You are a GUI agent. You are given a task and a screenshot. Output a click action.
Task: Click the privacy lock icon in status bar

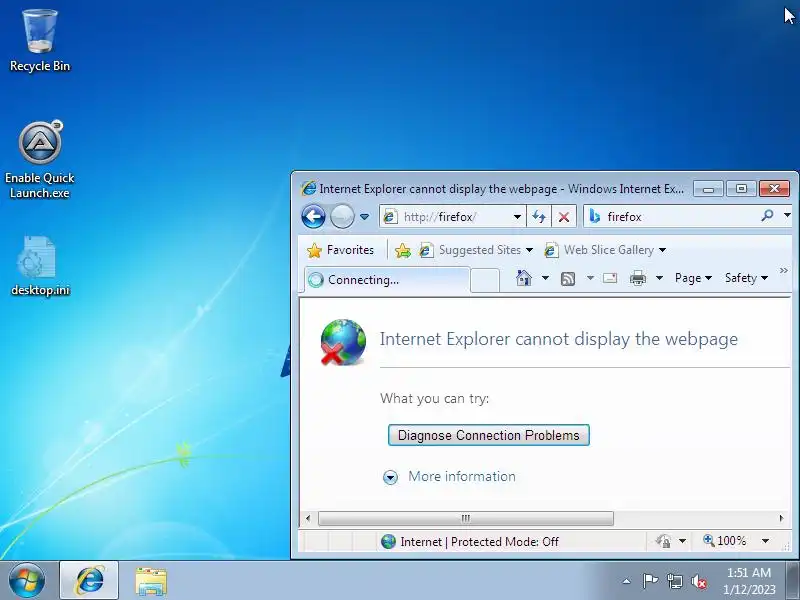pyautogui.click(x=663, y=541)
